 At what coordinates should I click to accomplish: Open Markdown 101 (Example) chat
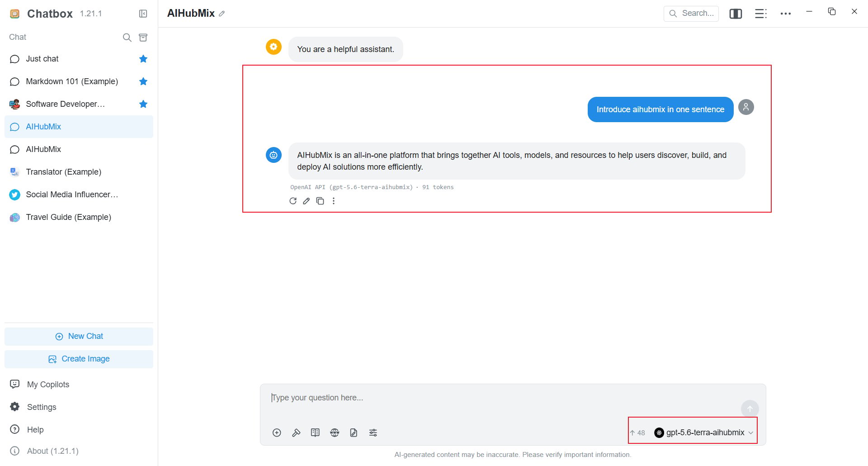tap(79, 81)
